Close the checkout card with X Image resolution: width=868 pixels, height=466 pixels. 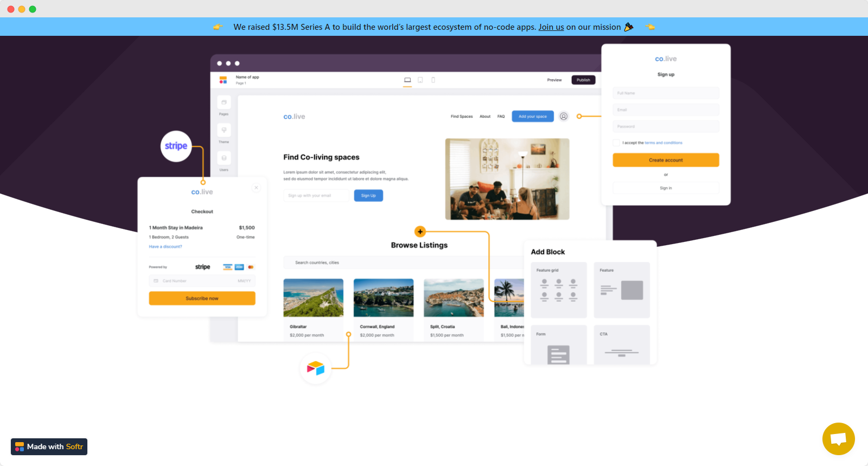(257, 188)
